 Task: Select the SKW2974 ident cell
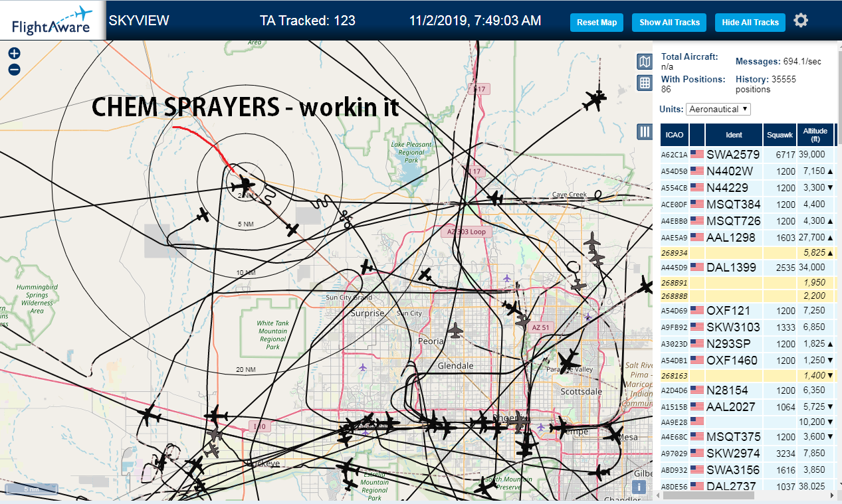point(733,453)
